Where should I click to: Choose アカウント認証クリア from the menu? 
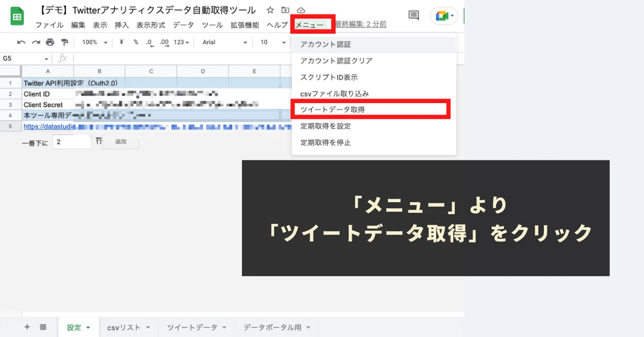tap(374, 61)
